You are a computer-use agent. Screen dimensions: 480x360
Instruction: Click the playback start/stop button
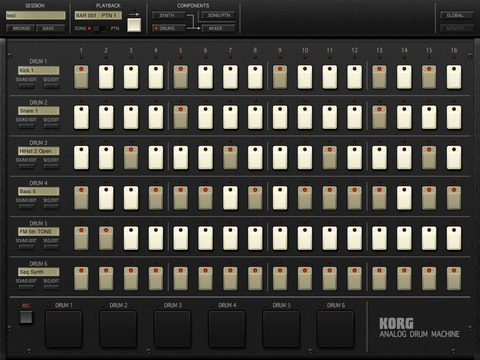[x=134, y=25]
